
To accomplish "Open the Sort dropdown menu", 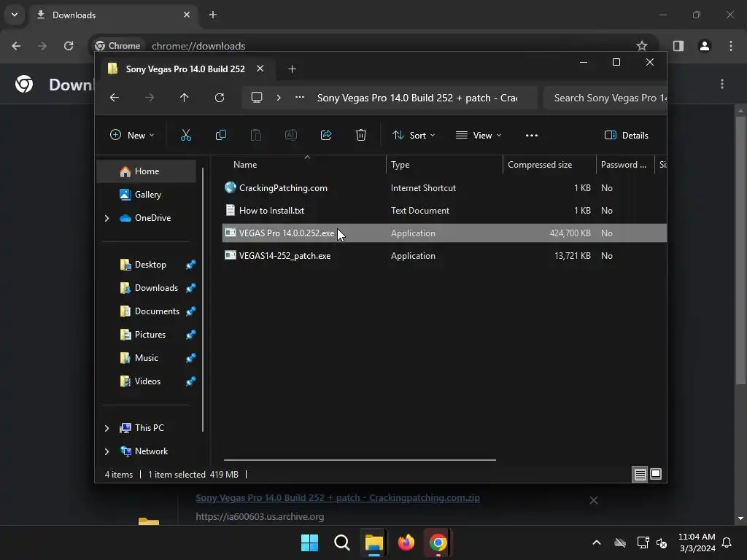I will (414, 135).
